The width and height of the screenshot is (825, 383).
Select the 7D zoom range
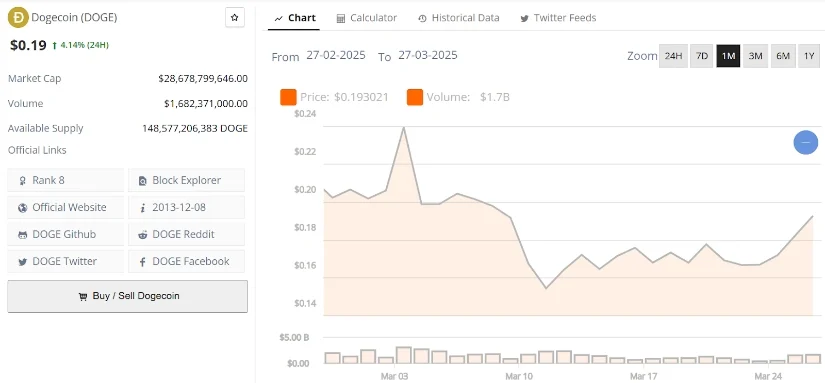point(702,56)
